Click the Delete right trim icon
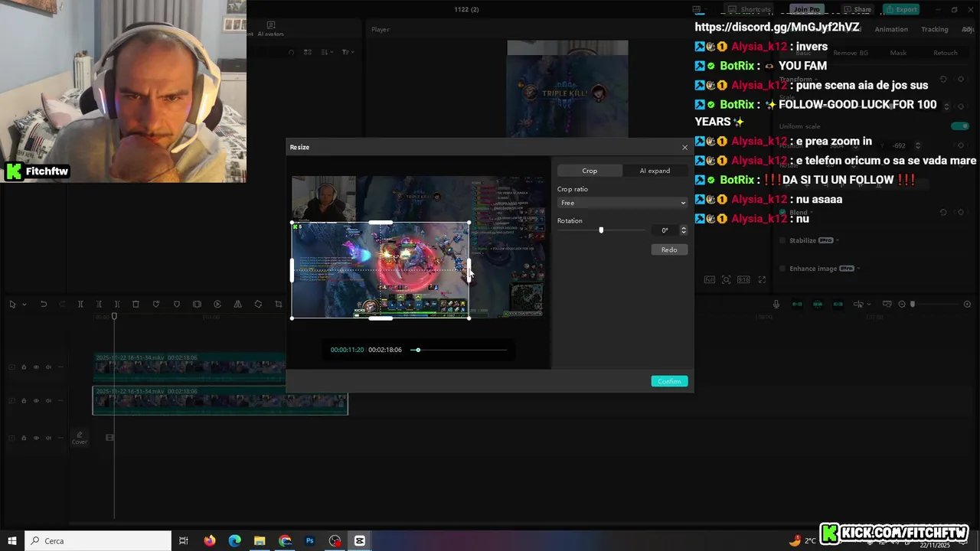 click(x=117, y=304)
